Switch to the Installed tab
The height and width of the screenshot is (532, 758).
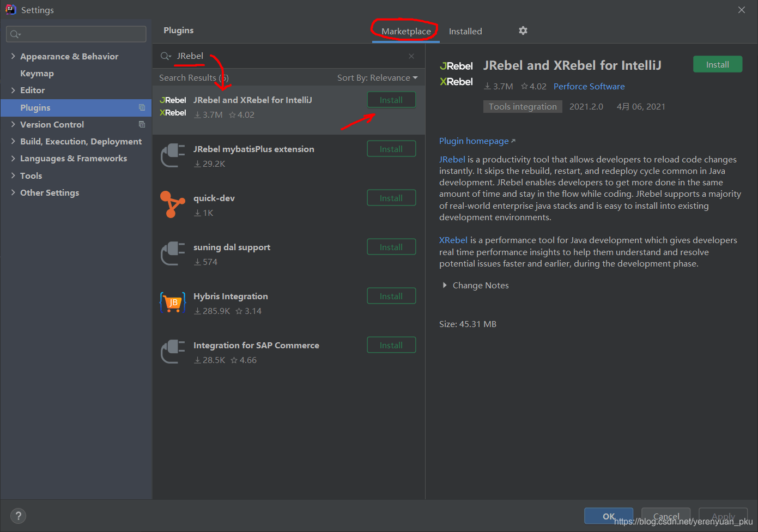(465, 32)
